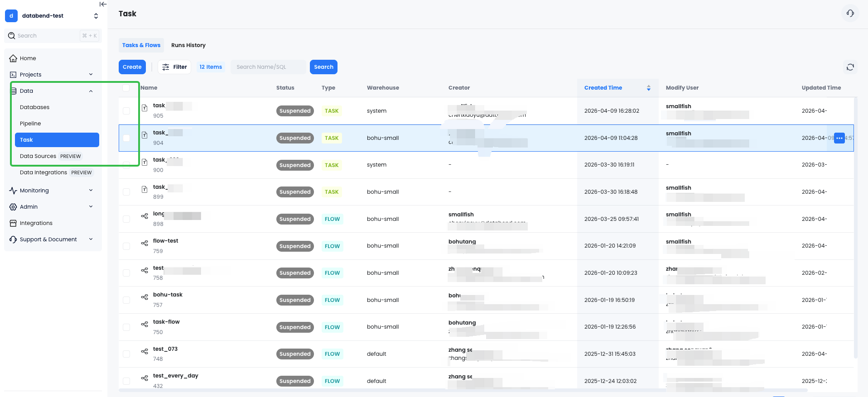Click the Monitoring pulse icon
This screenshot has height=397, width=868.
coord(13,191)
